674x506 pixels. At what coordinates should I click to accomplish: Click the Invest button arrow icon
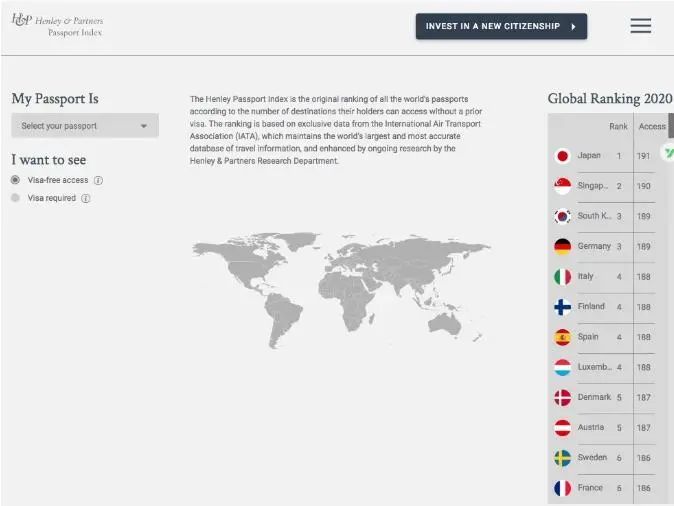pos(573,27)
